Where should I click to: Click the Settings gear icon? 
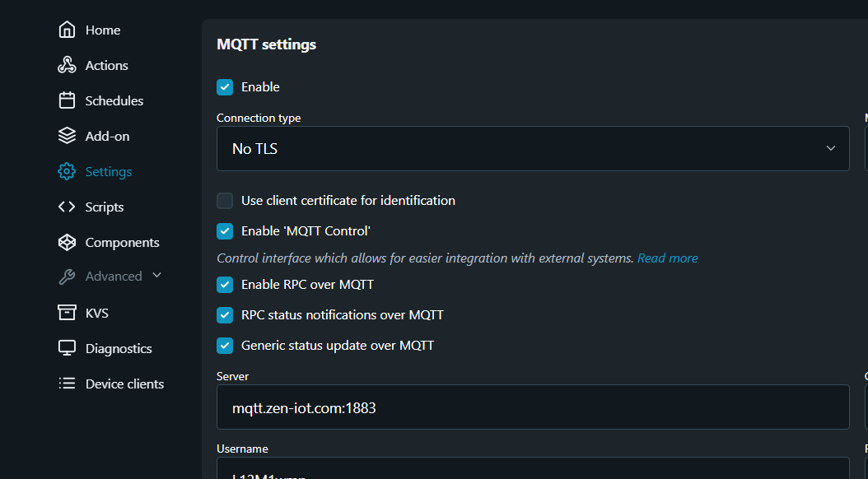coord(67,171)
